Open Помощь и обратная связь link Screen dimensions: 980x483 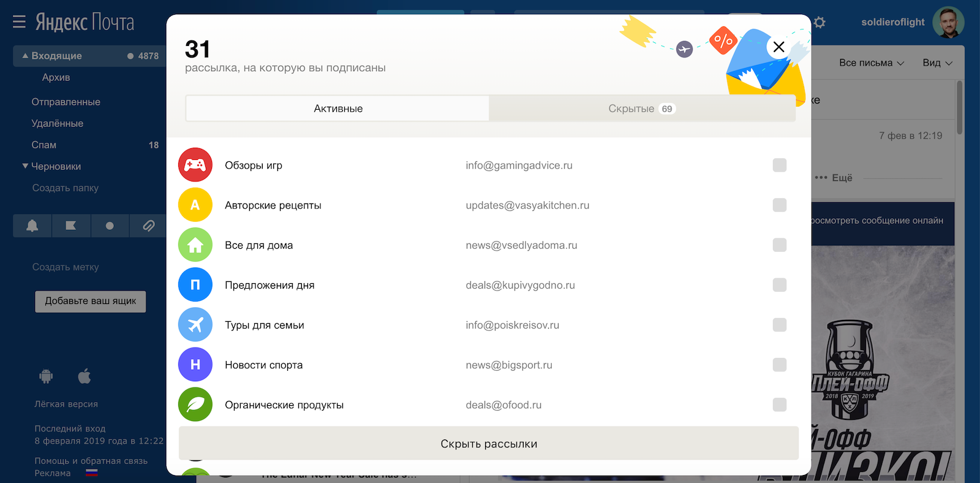[91, 460]
